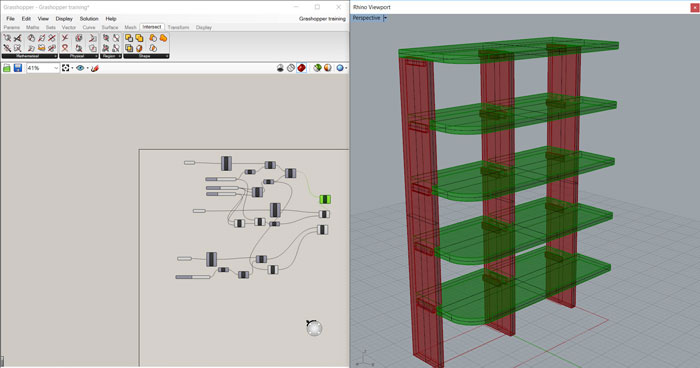Pick the Solid Difference component icon
Image resolution: width=700 pixels, height=368 pixels.
point(129,38)
